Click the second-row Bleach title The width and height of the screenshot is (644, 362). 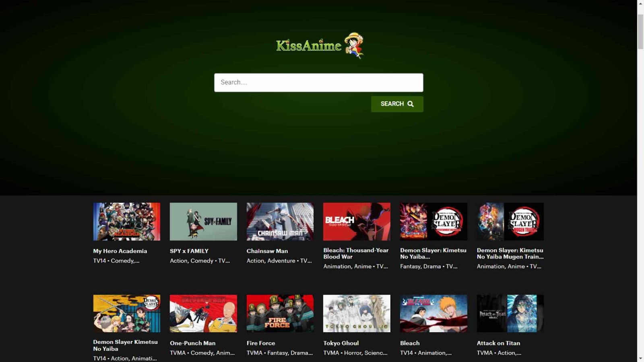[410, 343]
